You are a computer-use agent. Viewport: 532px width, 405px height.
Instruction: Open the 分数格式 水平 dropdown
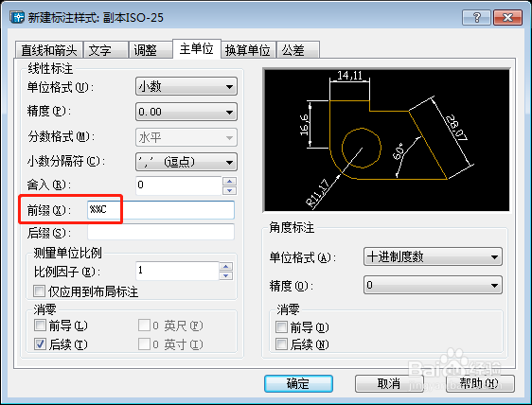186,137
